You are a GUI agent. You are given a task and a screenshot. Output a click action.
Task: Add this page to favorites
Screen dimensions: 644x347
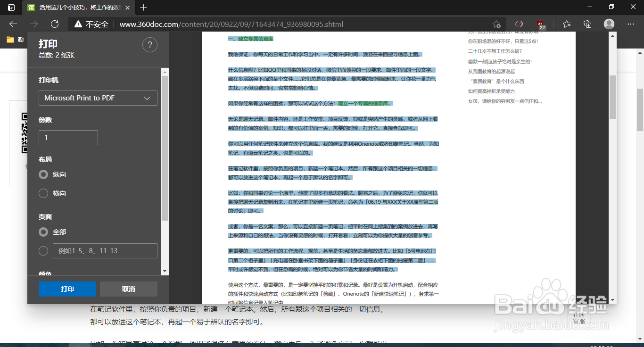pyautogui.click(x=496, y=24)
